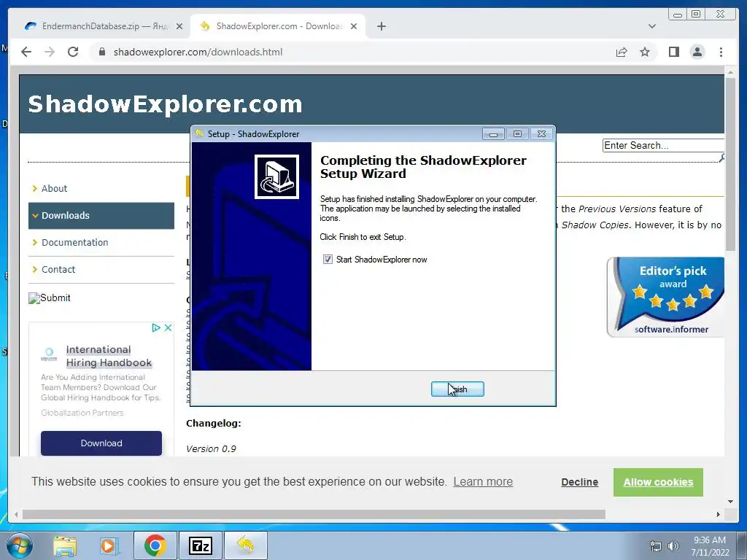Viewport: 747px width, 560px height.
Task: Decline the cookies
Action: point(579,483)
